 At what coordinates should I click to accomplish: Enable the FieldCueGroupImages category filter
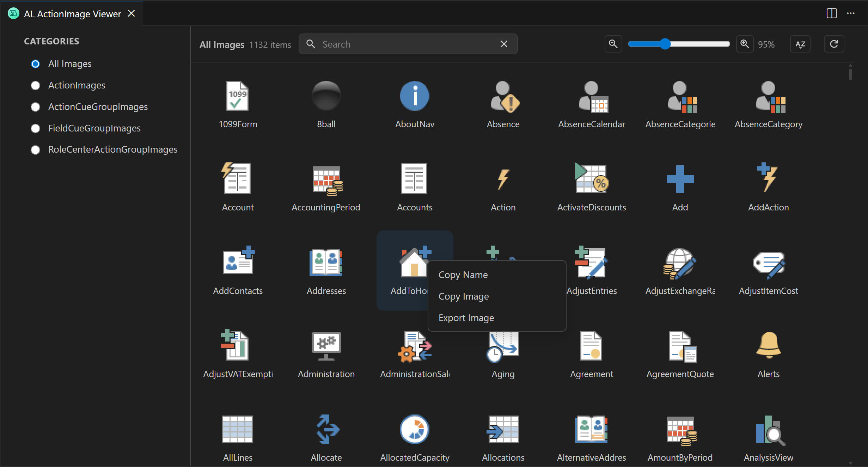35,128
